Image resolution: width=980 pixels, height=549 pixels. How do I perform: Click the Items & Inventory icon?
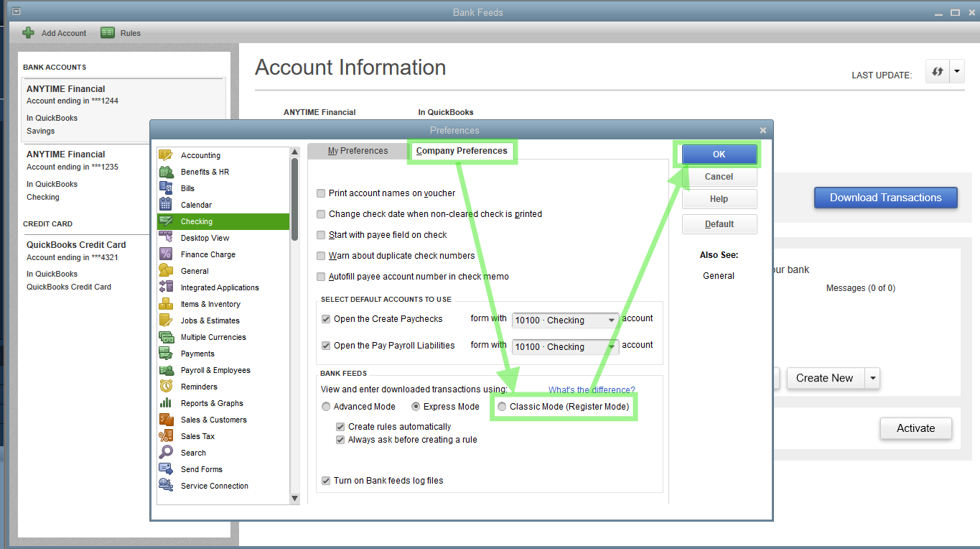pyautogui.click(x=166, y=304)
